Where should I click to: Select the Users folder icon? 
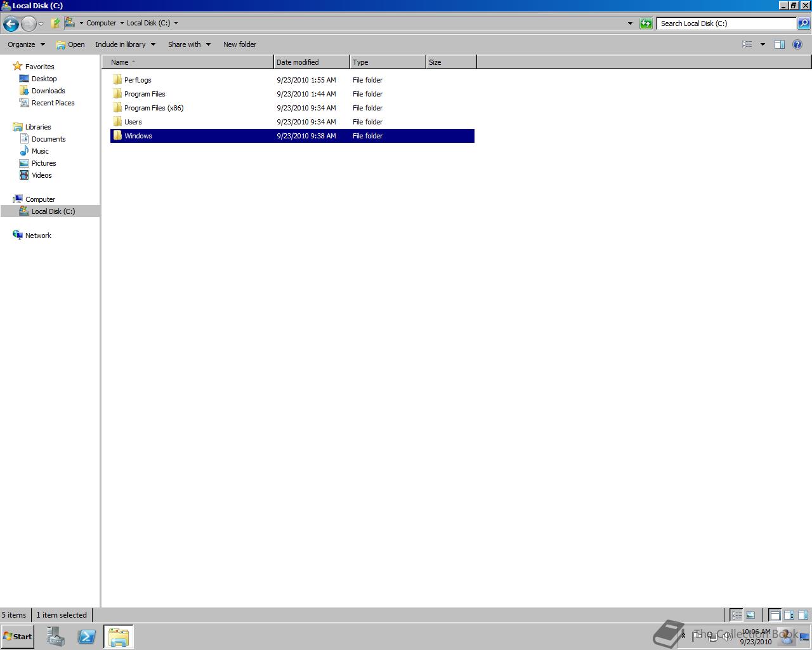point(117,121)
